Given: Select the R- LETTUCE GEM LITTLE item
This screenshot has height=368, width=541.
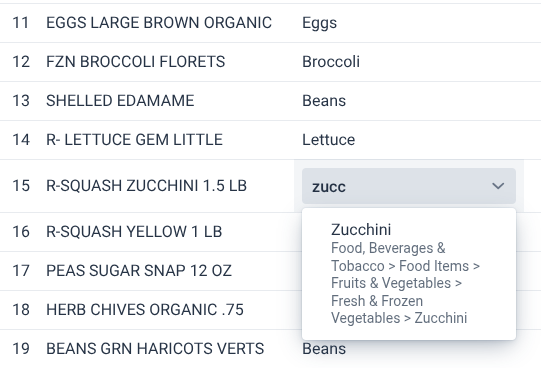Looking at the screenshot, I should coord(135,140).
